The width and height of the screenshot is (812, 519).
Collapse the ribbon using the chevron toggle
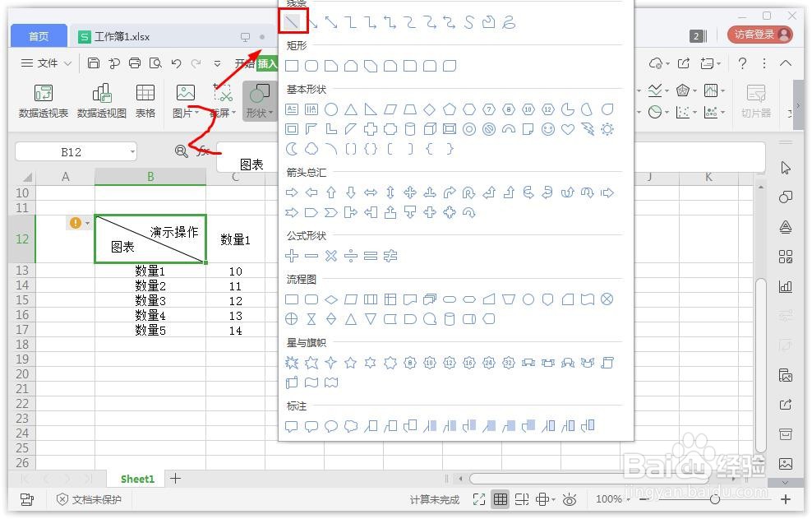tap(787, 63)
